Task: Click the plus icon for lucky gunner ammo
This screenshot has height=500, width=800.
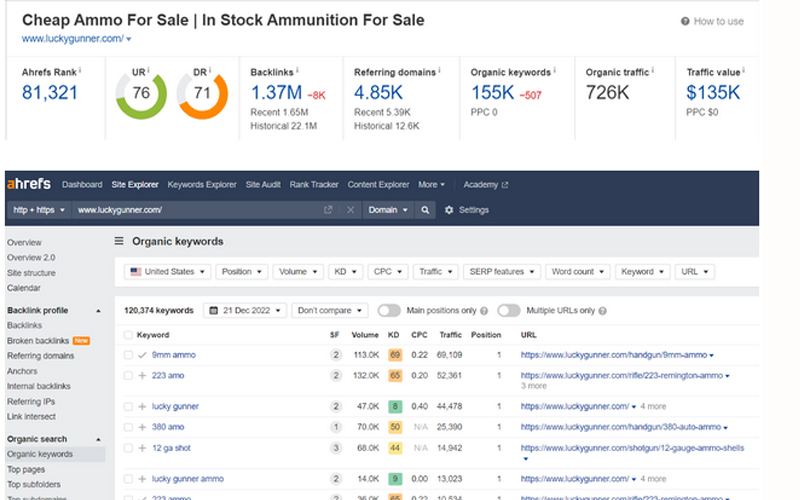Action: [x=142, y=479]
